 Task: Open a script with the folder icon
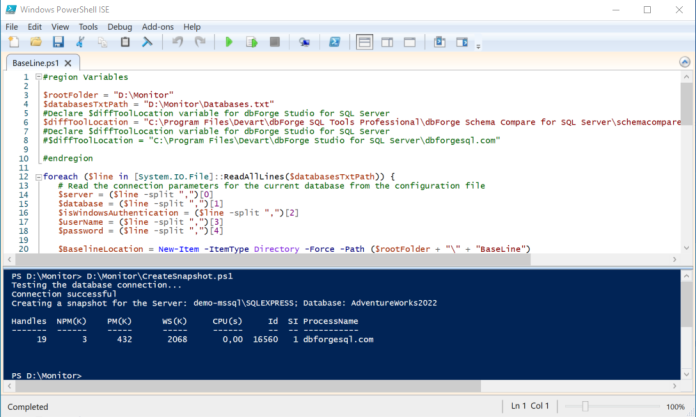pos(36,42)
